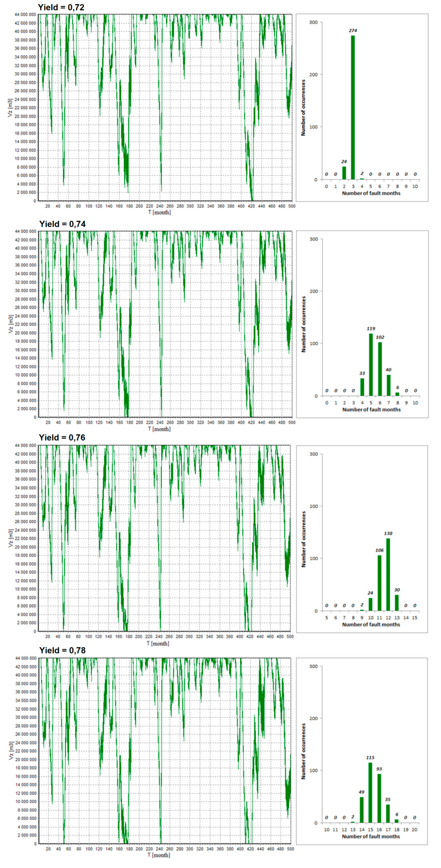Click the 'Yield = 0,72' chart title
Screen dimensions: 441x868
click(x=61, y=7)
